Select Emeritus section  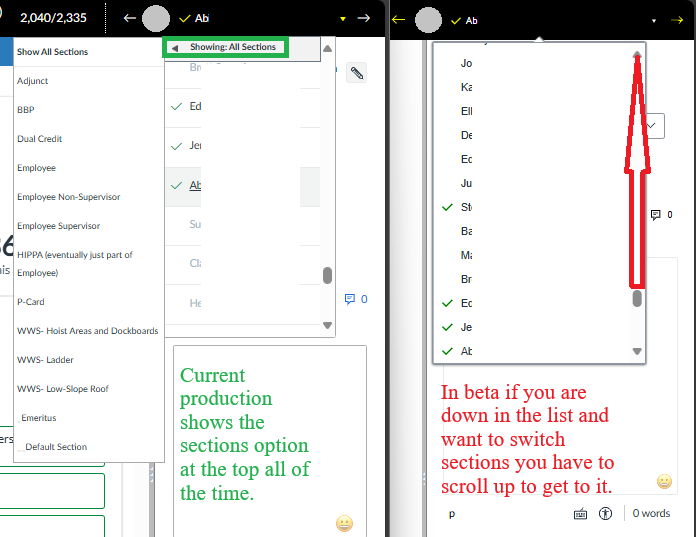39,418
